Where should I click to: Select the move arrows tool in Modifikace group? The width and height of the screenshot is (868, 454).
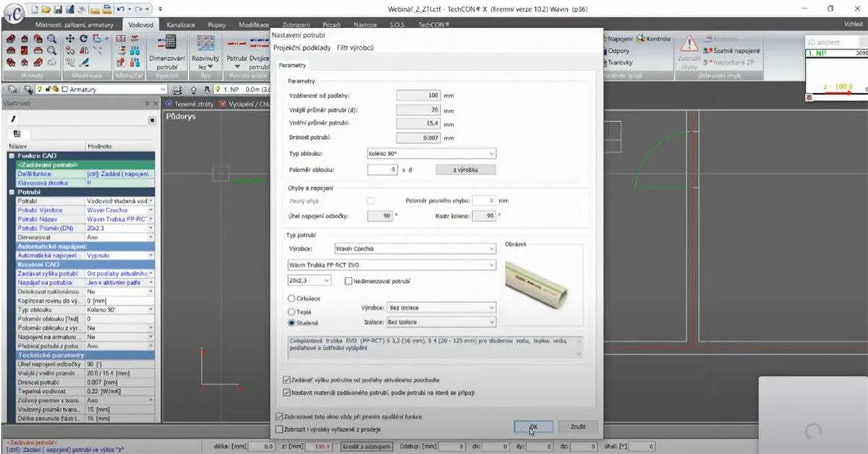pyautogui.click(x=71, y=39)
